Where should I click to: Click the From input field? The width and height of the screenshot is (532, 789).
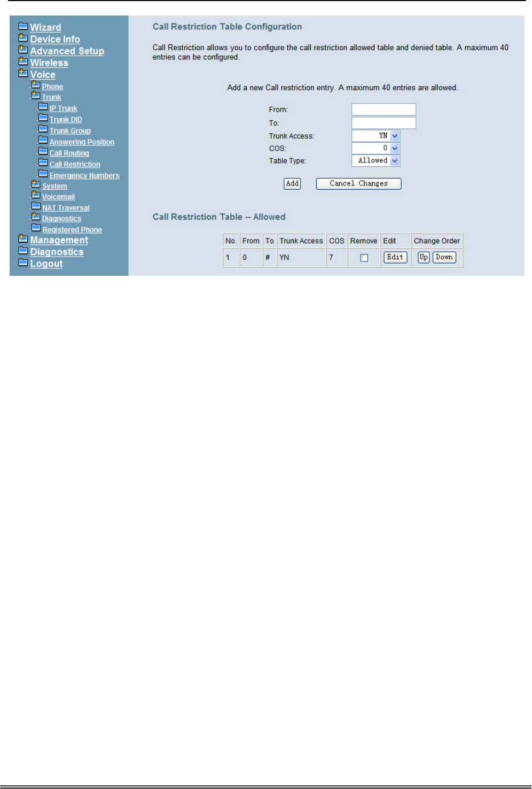point(384,110)
